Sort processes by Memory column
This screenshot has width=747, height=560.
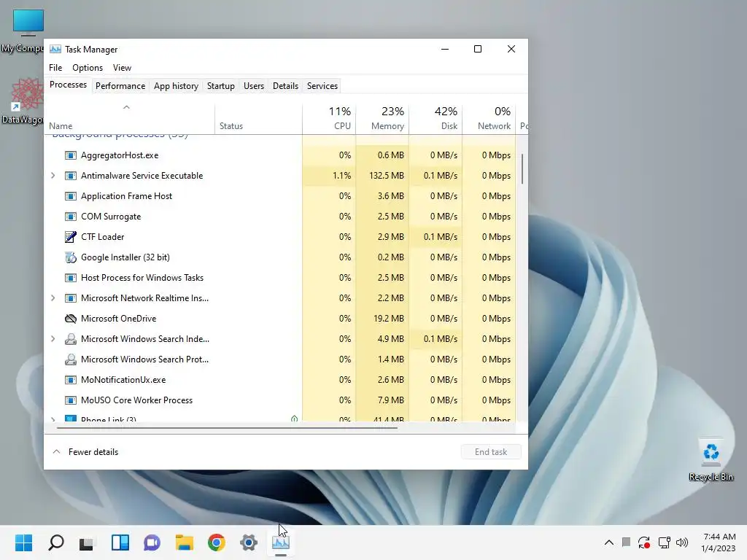(x=382, y=119)
